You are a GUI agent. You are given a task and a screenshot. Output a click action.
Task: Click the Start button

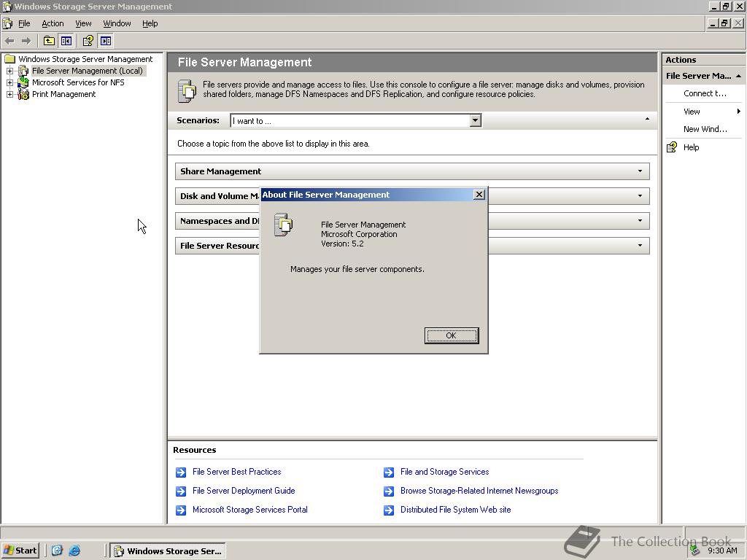[x=20, y=551]
